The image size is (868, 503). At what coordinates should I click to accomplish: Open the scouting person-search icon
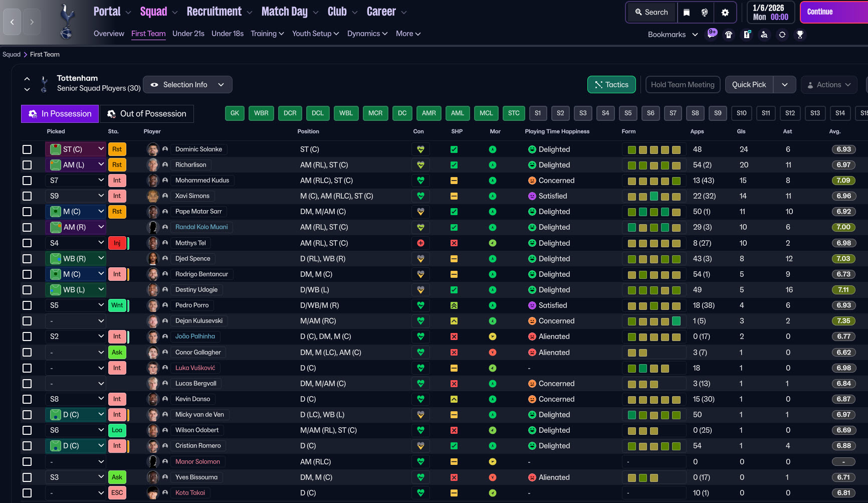tap(764, 35)
